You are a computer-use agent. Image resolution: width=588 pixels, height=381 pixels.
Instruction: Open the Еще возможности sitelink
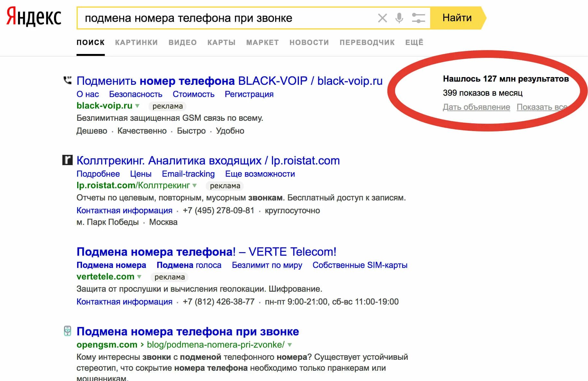tap(260, 174)
